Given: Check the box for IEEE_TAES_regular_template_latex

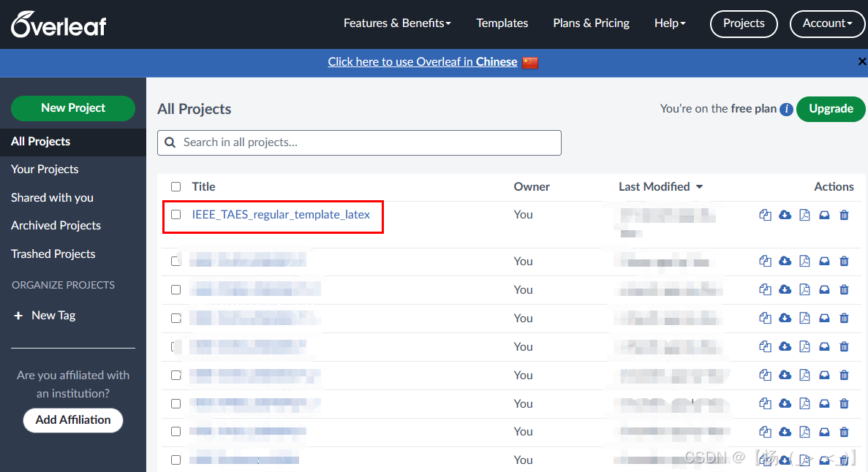Looking at the screenshot, I should pos(176,214).
